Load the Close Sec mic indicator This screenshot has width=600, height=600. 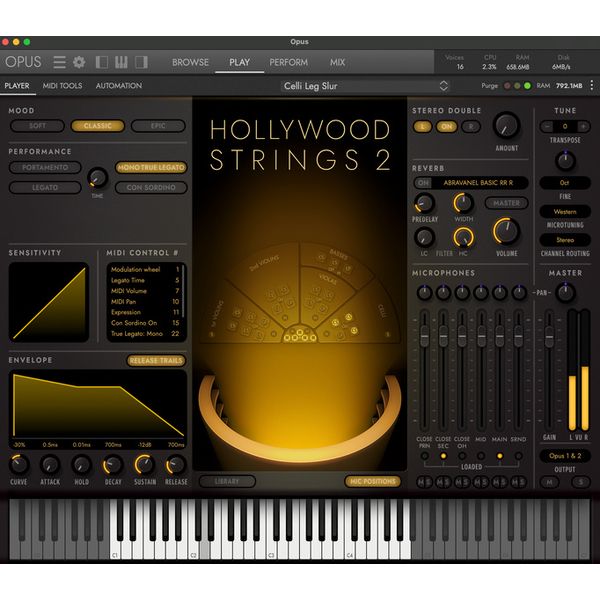443,456
